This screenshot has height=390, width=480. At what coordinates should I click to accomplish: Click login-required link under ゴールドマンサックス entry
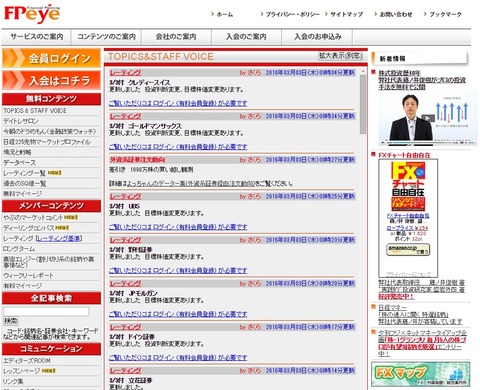(x=178, y=147)
